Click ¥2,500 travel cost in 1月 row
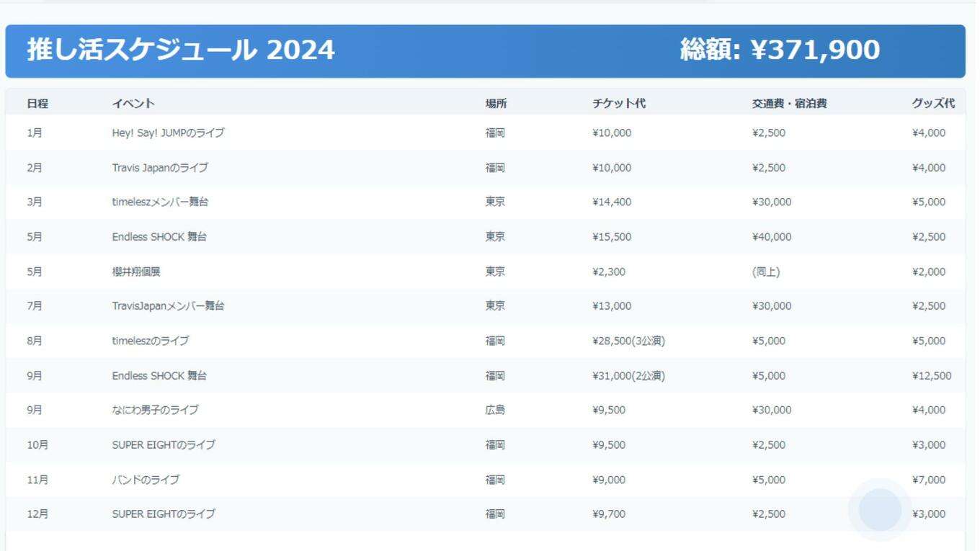The width and height of the screenshot is (980, 551). pyautogui.click(x=769, y=133)
